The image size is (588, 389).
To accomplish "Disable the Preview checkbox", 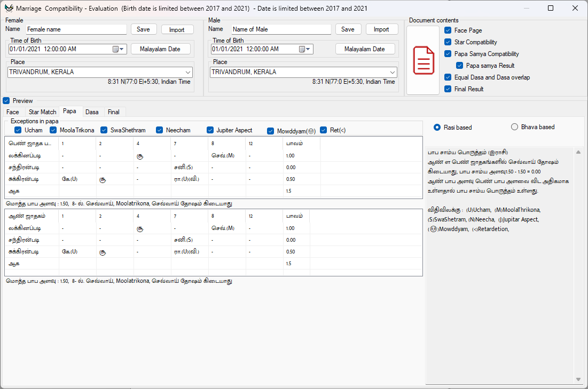I will pos(6,101).
